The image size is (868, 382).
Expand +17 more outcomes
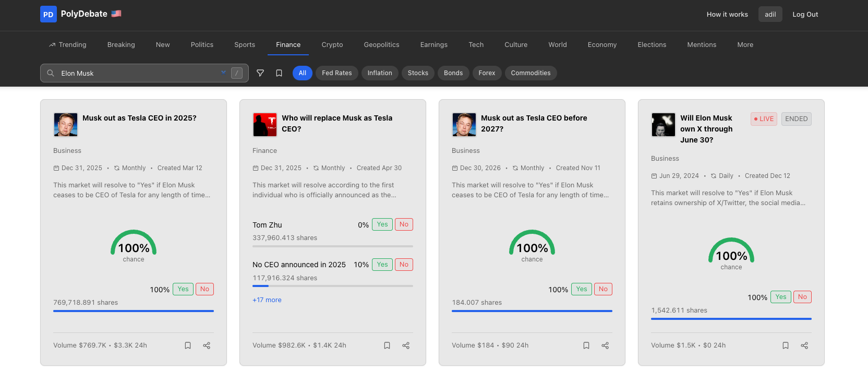coord(267,300)
